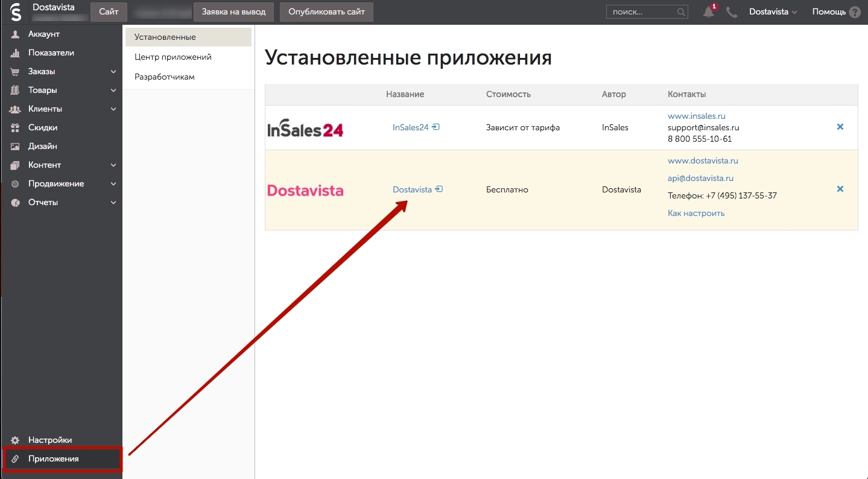Click the Приложения link icon
868x479 pixels.
(16, 459)
